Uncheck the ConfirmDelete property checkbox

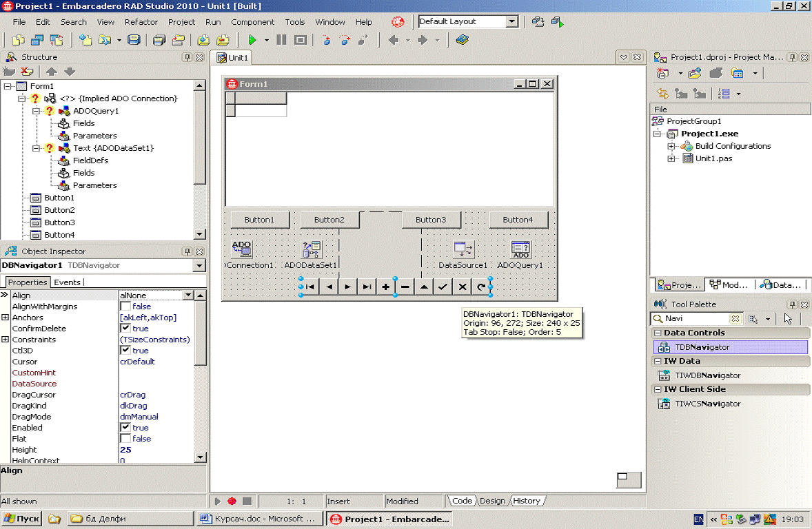(x=125, y=329)
